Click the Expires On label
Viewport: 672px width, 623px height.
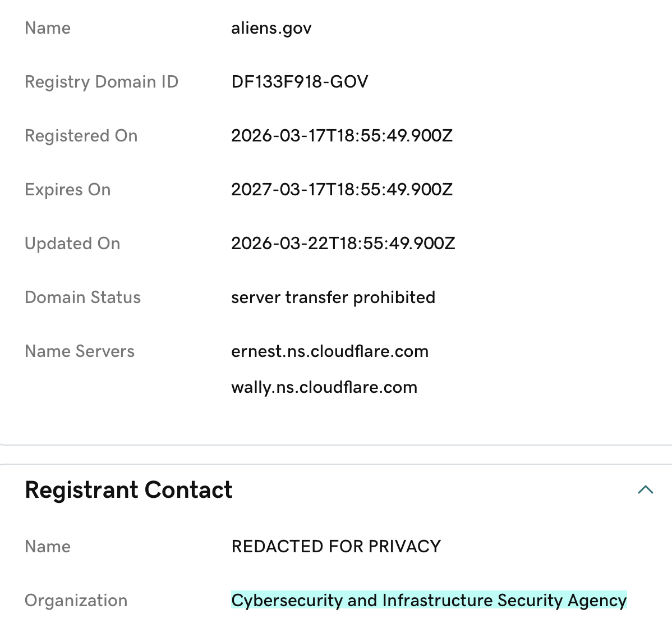pyautogui.click(x=68, y=190)
